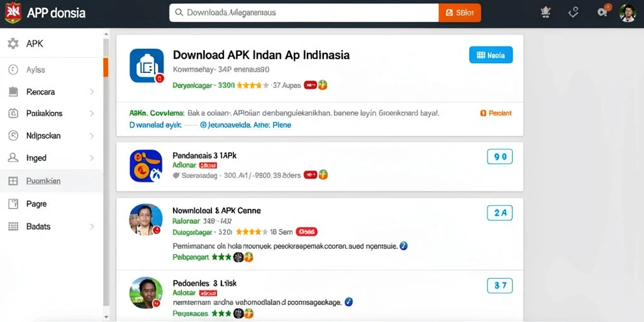The height and width of the screenshot is (322, 644).
Task: Click dark round icon beside Peibpangart stars
Action: coord(238,257)
